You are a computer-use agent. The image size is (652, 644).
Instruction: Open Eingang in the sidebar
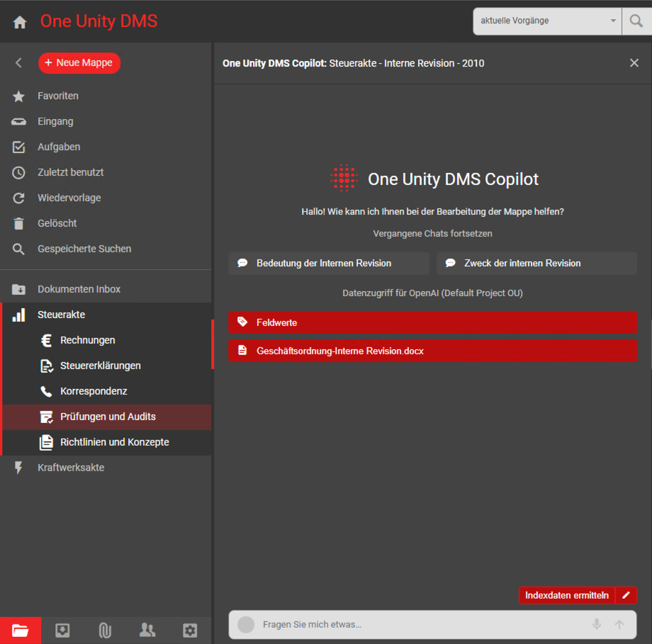click(x=106, y=121)
